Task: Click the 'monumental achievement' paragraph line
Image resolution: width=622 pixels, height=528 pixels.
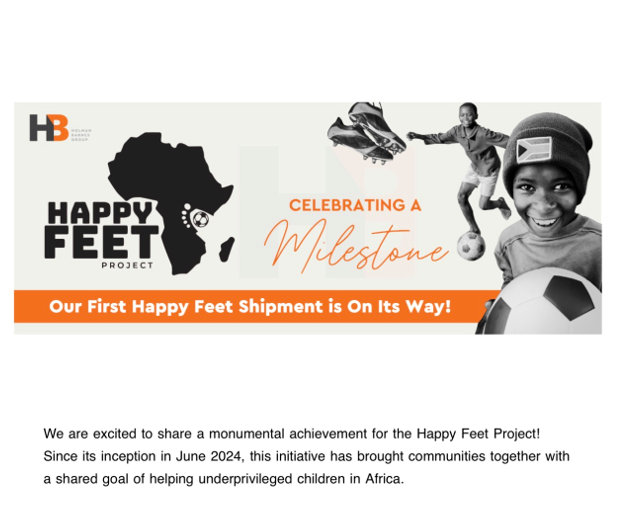Action: click(292, 434)
